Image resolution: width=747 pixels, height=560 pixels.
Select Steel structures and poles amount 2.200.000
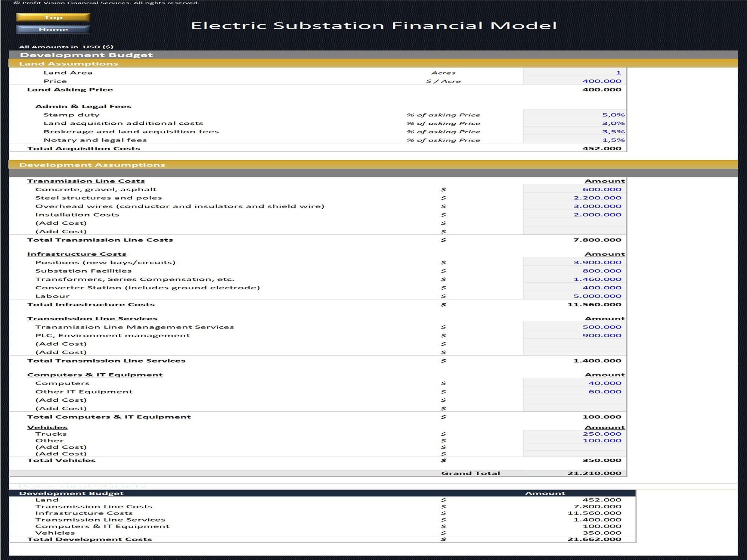[574, 198]
